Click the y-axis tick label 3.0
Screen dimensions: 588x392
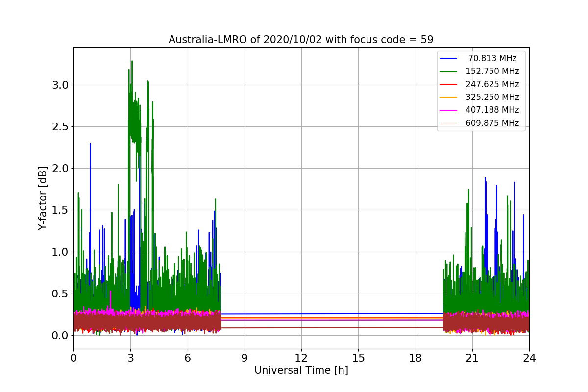(x=61, y=85)
